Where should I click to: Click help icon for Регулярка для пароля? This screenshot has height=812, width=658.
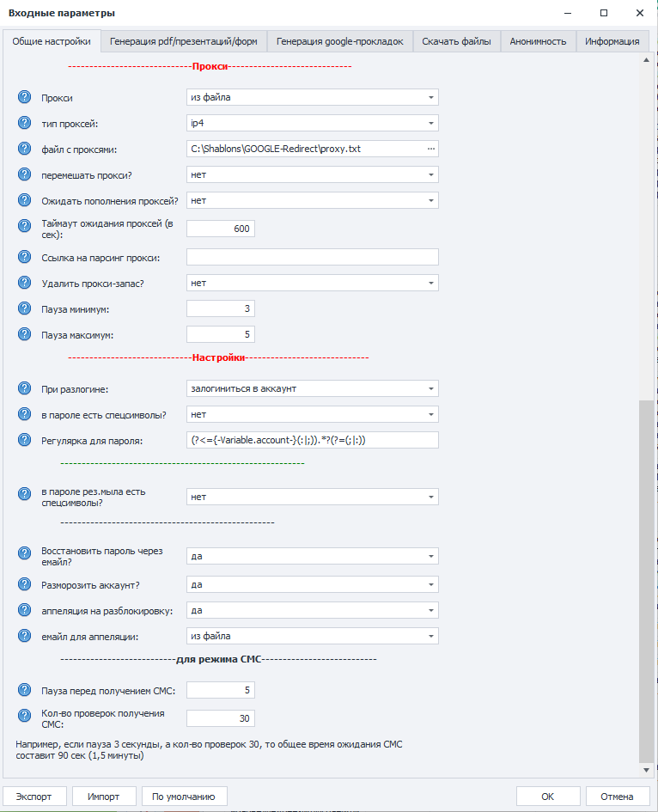(24, 440)
